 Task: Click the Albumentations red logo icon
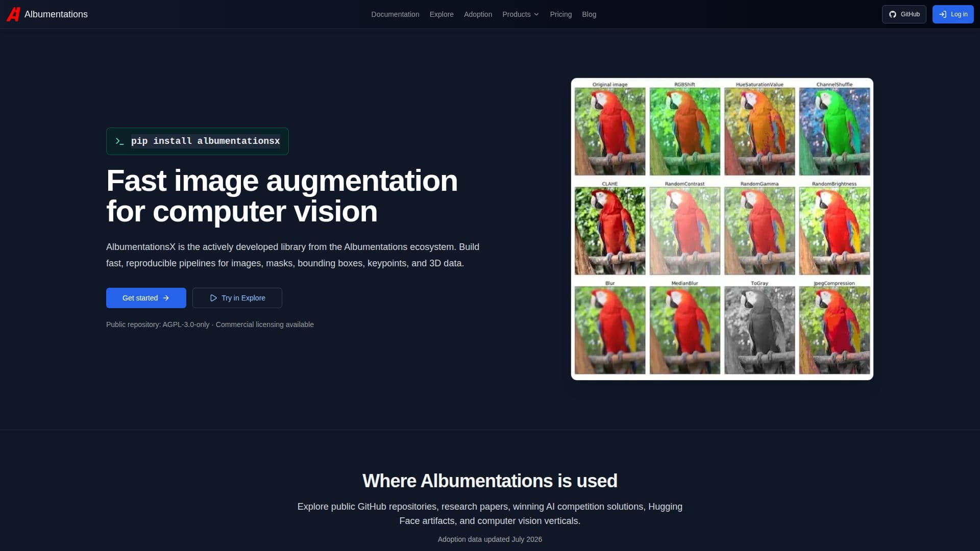(13, 14)
